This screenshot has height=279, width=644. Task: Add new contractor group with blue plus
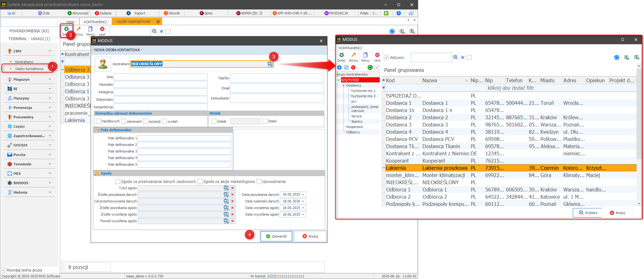click(339, 67)
